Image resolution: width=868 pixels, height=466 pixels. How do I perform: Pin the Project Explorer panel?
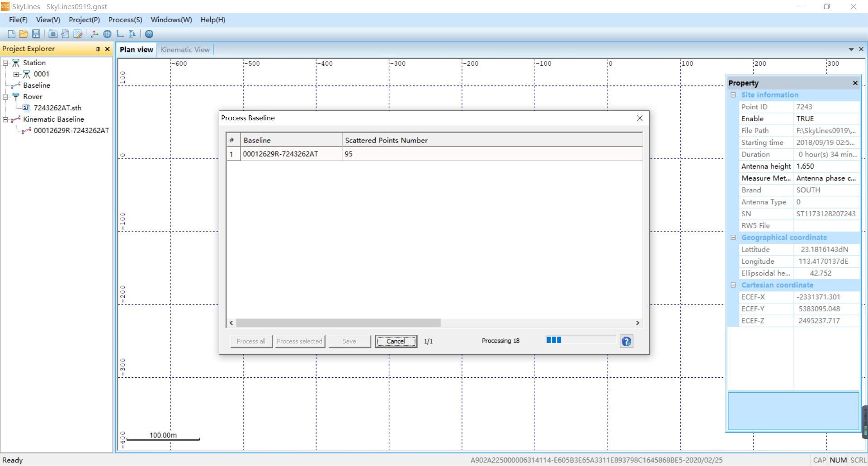98,49
